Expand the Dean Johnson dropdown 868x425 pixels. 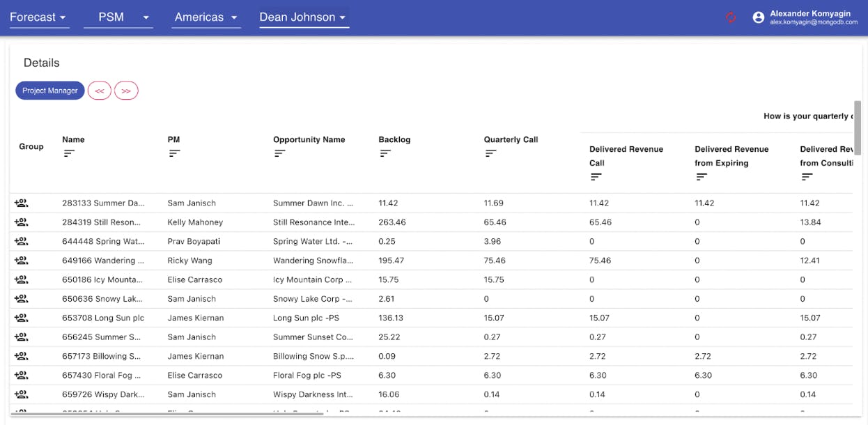click(303, 17)
